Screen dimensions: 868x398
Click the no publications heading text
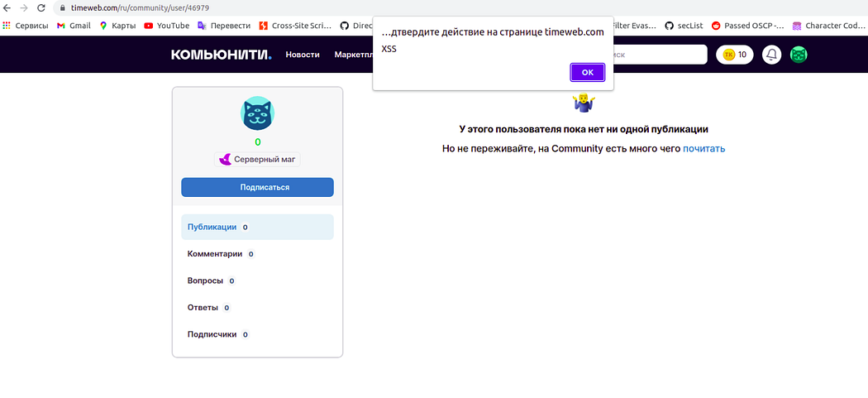click(x=584, y=130)
